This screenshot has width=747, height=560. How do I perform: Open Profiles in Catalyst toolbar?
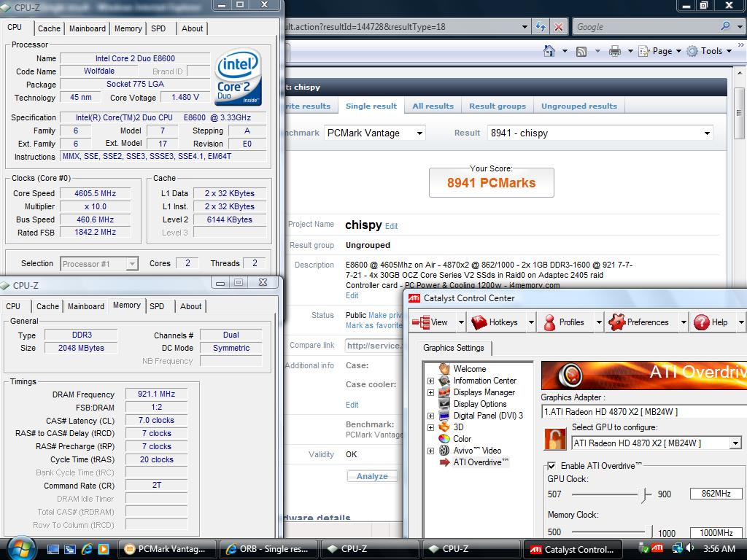click(564, 322)
